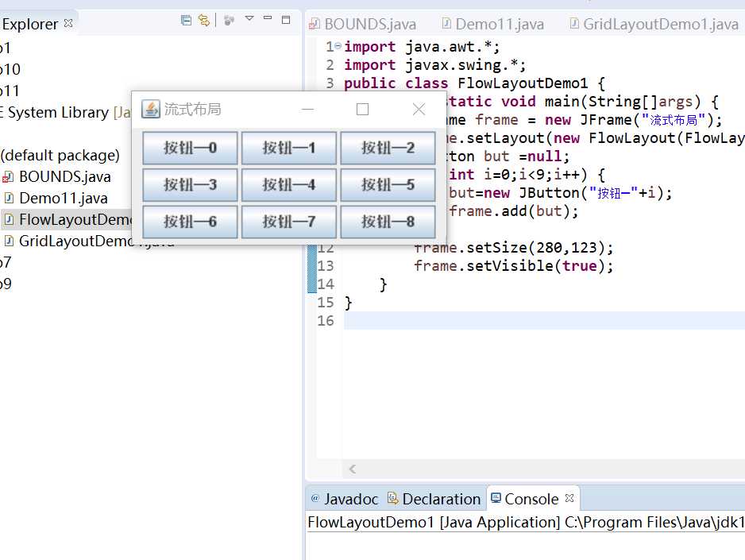This screenshot has width=745, height=560.
Task: Click button 按钮—5 in 流式布局 window
Action: pyautogui.click(x=388, y=184)
